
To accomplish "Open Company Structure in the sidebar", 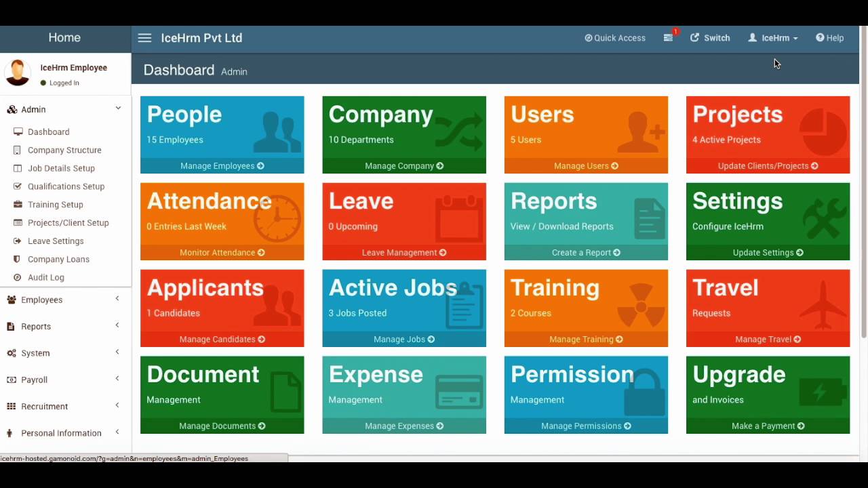I will click(64, 150).
